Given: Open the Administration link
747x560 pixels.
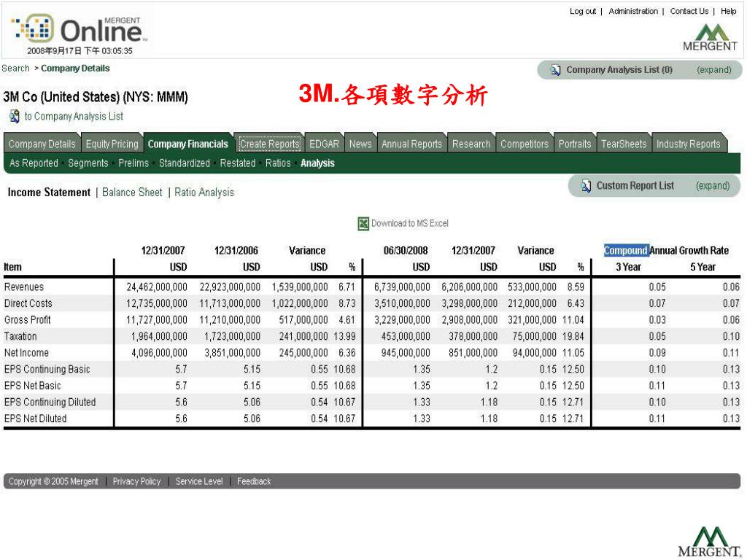Looking at the screenshot, I should tap(633, 11).
